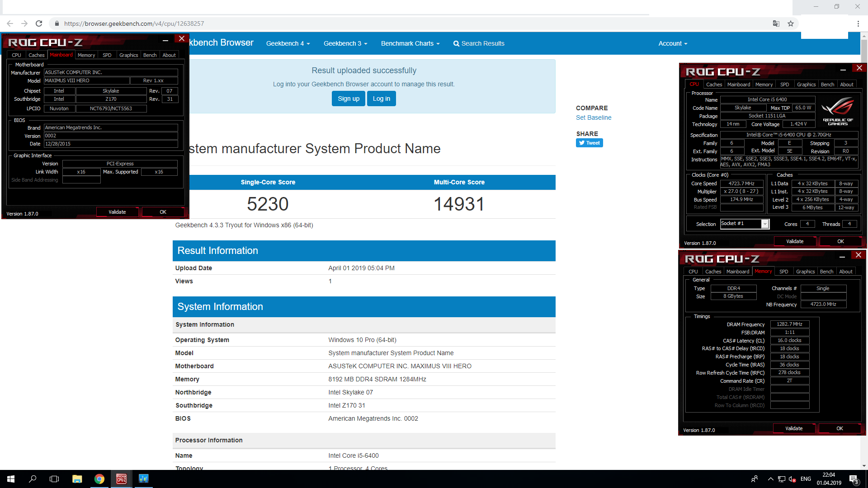868x488 pixels.
Task: Open Graphics tab in bottom-right CPU-Z window
Action: [806, 272]
